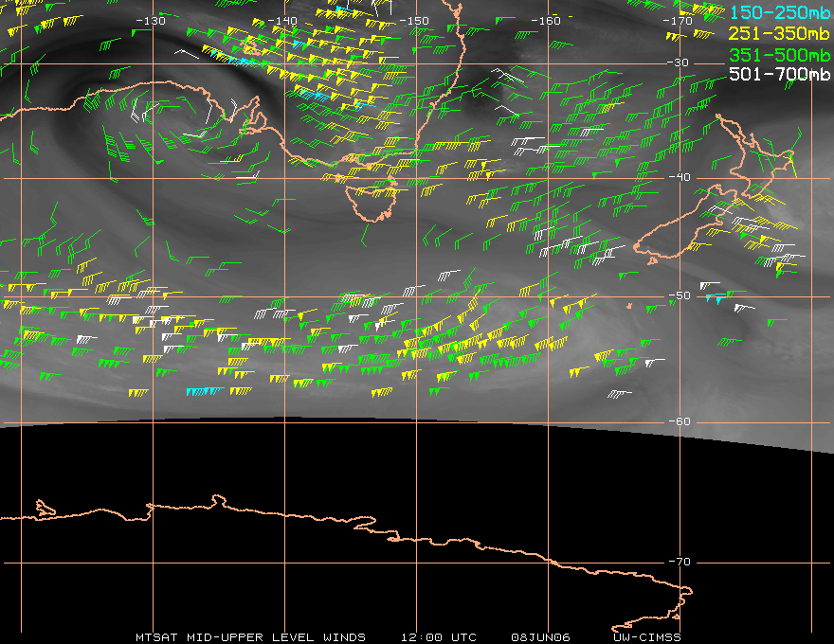
Task: Click the MTSAT MID-UPPER LEVEL WINDS title
Action: tap(250, 637)
